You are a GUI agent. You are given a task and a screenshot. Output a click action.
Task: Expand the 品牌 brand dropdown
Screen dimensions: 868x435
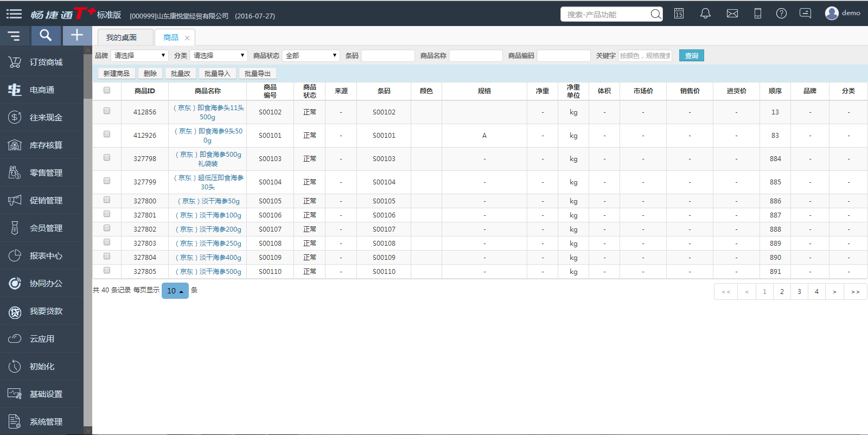tap(139, 56)
